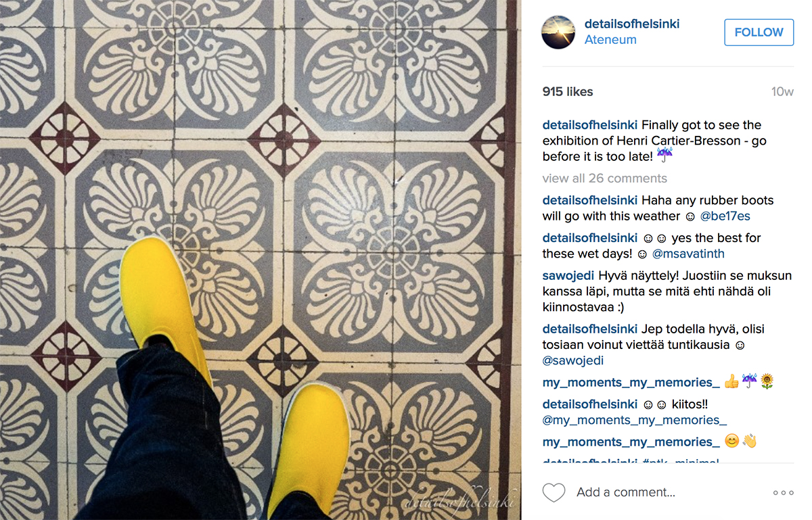Open the @sawojedi mention link
The width and height of the screenshot is (812, 520).
tap(573, 361)
